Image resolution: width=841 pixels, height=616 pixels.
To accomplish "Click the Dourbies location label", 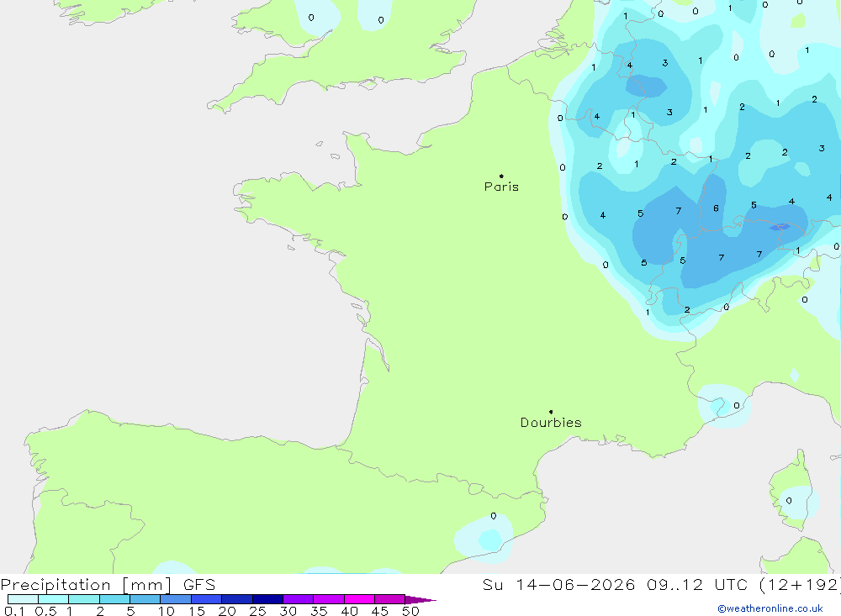I will (x=551, y=423).
